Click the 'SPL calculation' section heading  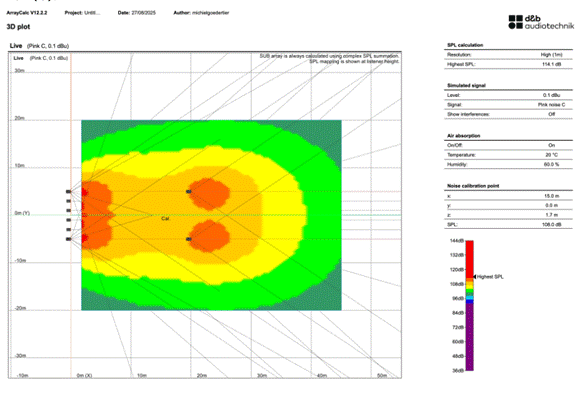coord(465,45)
